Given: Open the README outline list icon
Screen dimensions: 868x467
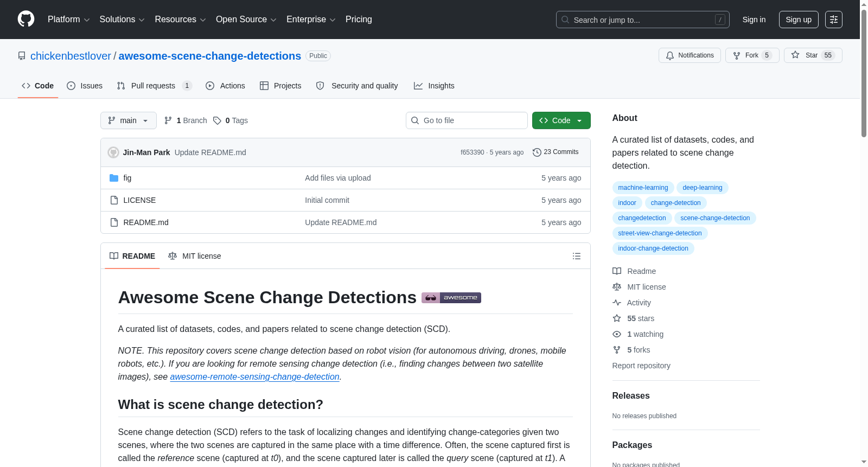Looking at the screenshot, I should [x=577, y=256].
